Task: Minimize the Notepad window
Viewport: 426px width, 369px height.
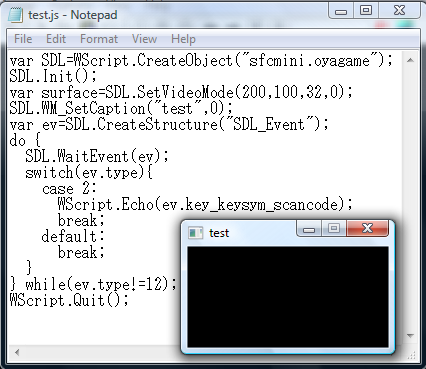Action: [341, 11]
